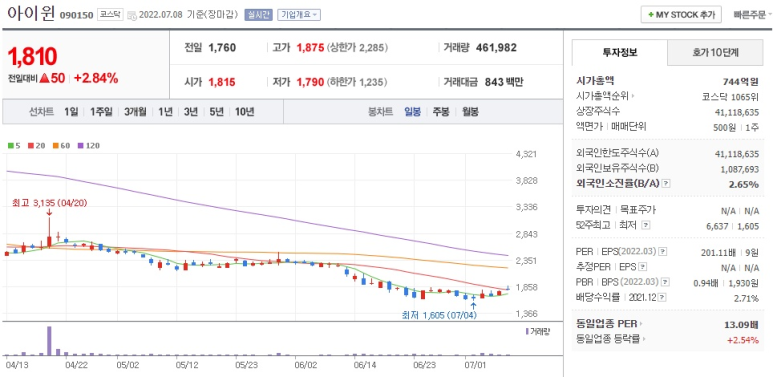
Task: Click the change rate +2.84%
Action: pyautogui.click(x=96, y=78)
